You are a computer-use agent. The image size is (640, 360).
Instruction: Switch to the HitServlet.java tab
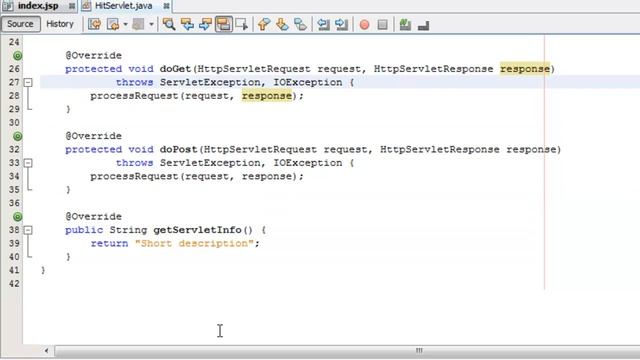point(123,6)
